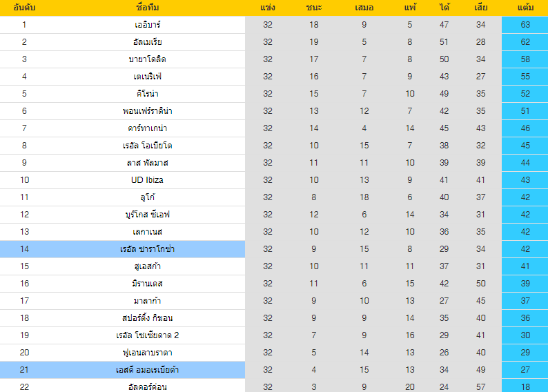
Task: Click the เรอัล โซเซียดาด 2 team name
Action: 147,335
